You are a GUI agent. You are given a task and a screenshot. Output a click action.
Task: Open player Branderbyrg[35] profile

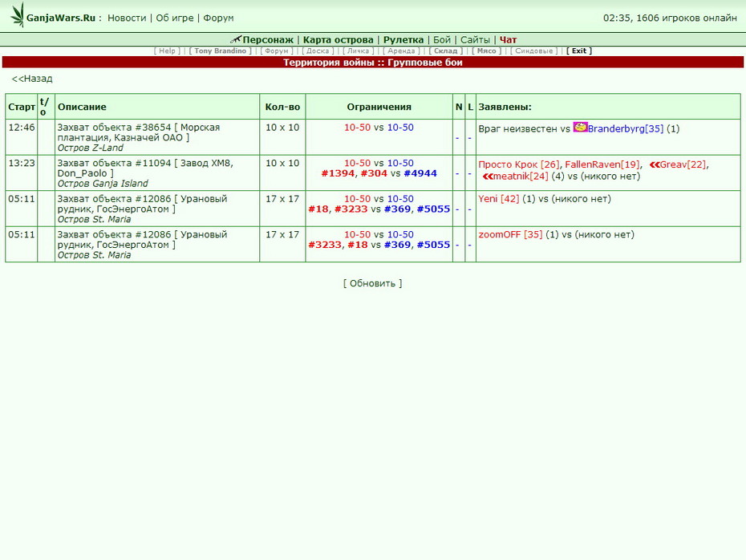625,128
